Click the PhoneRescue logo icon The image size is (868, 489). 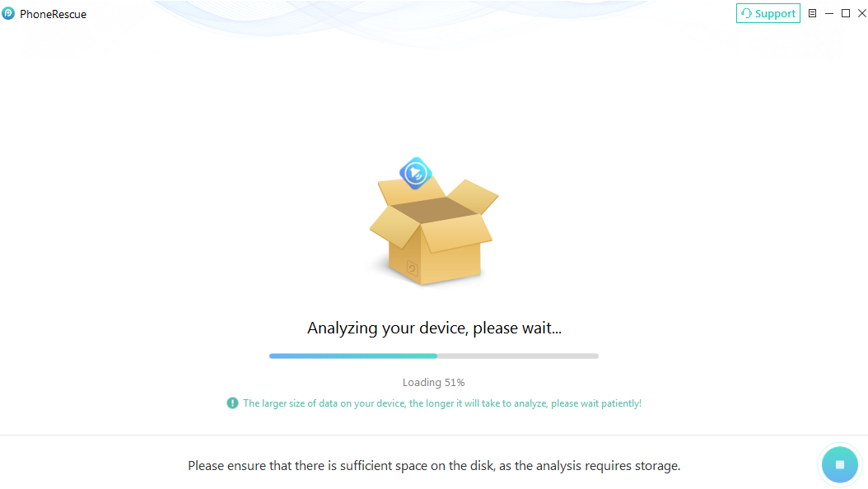(8, 13)
